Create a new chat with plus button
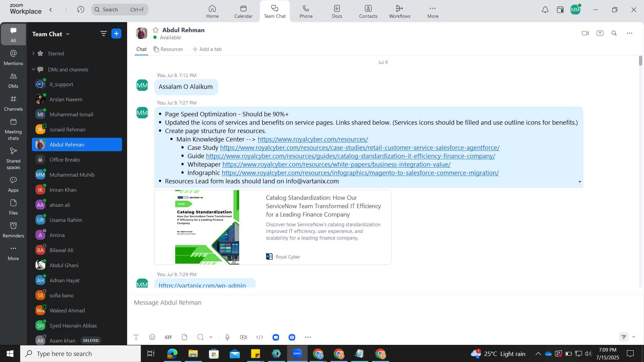Image resolution: width=644 pixels, height=362 pixels. click(x=116, y=34)
